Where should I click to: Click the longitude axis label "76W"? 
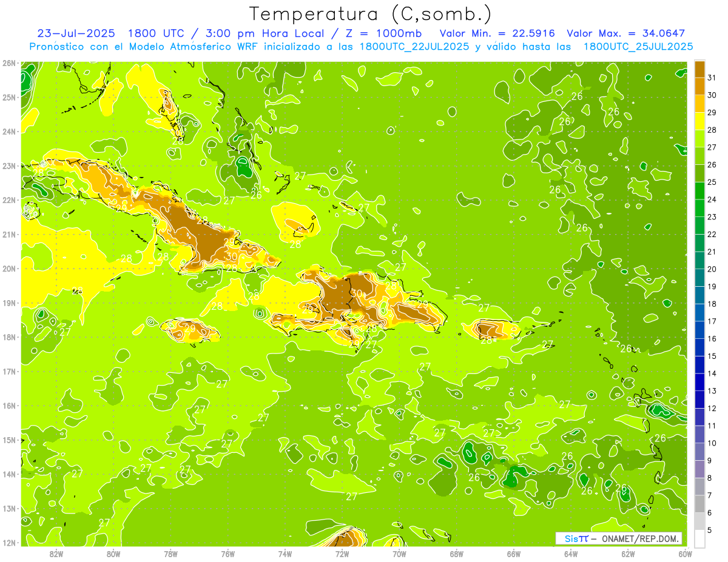click(x=227, y=554)
